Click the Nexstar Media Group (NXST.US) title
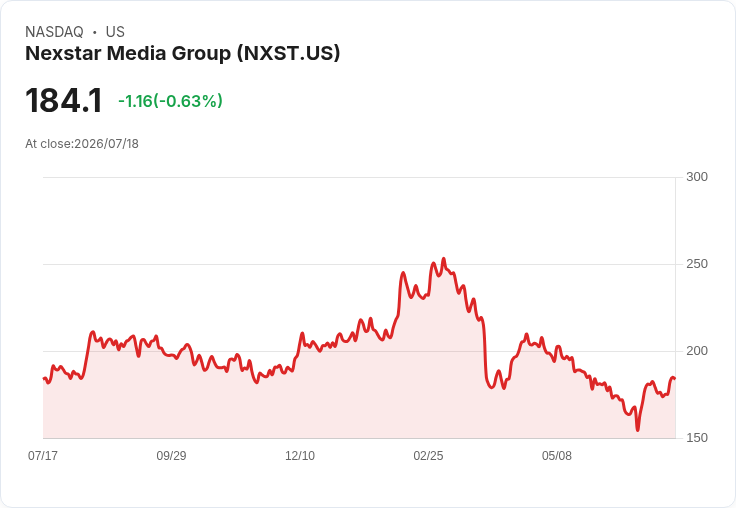This screenshot has height=508, width=736. point(183,53)
